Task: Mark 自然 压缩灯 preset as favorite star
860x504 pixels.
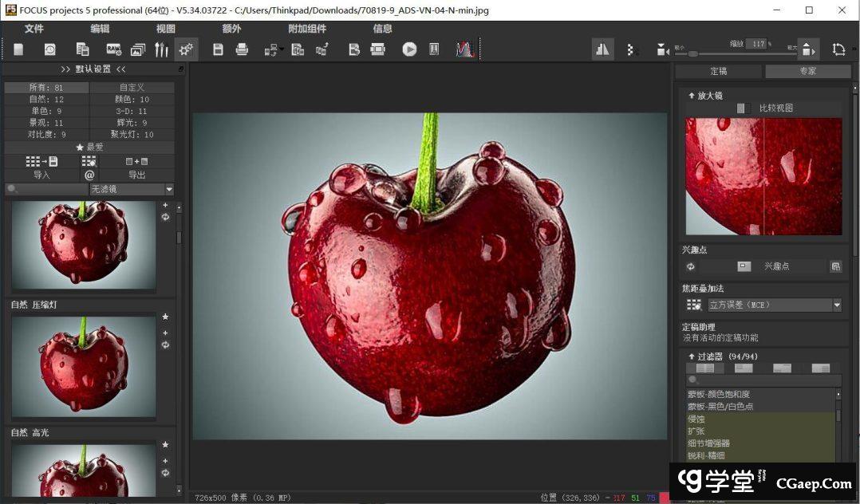Action: click(x=165, y=317)
